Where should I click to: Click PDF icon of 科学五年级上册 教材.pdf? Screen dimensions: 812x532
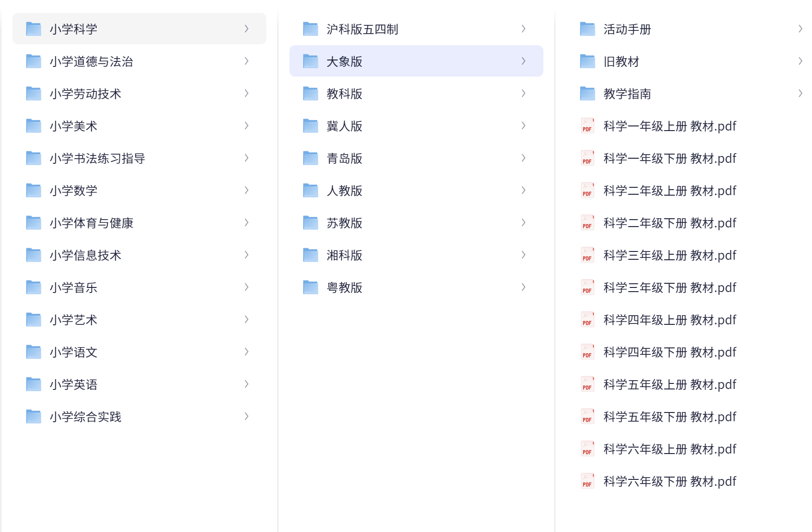tap(588, 384)
